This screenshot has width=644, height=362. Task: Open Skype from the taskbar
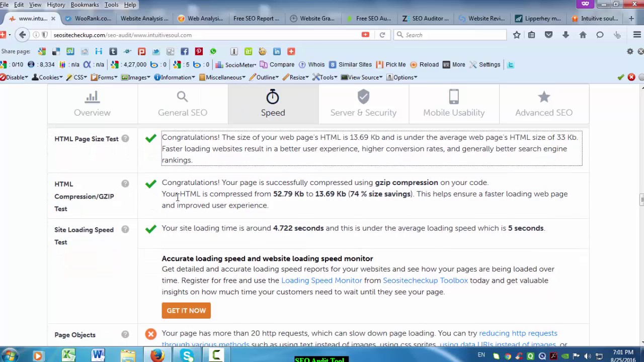[x=187, y=355]
